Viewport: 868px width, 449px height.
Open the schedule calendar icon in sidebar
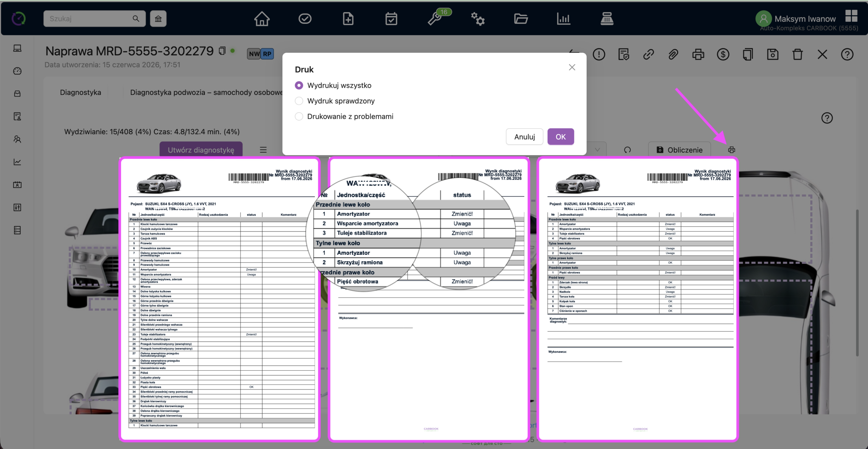tap(17, 184)
